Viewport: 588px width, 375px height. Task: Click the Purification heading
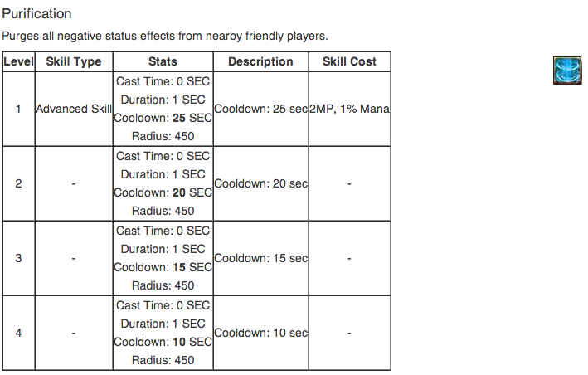click(36, 14)
